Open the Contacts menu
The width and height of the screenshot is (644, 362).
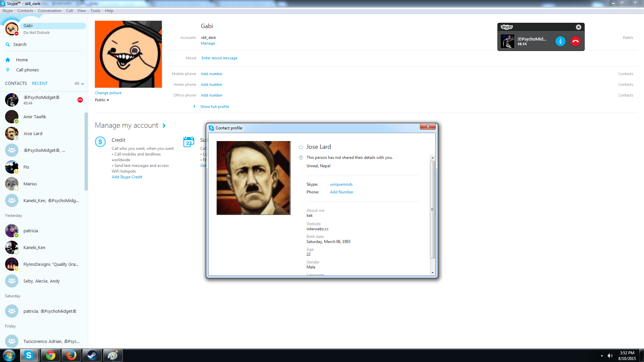point(25,11)
